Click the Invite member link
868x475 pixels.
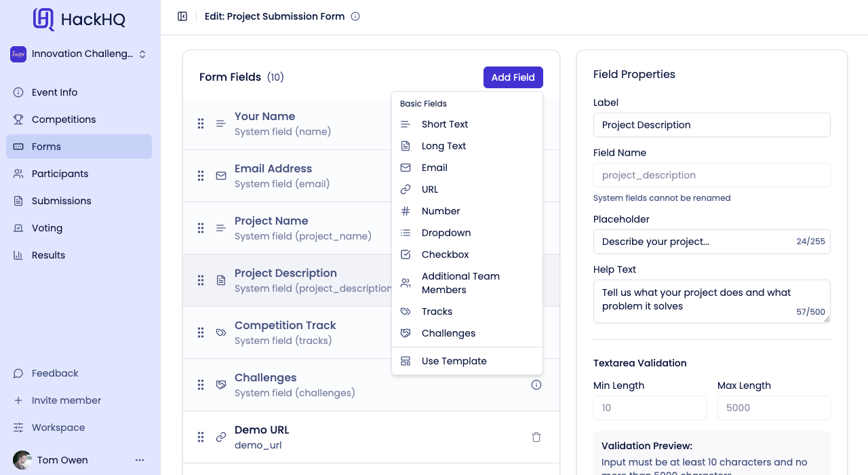coord(66,400)
